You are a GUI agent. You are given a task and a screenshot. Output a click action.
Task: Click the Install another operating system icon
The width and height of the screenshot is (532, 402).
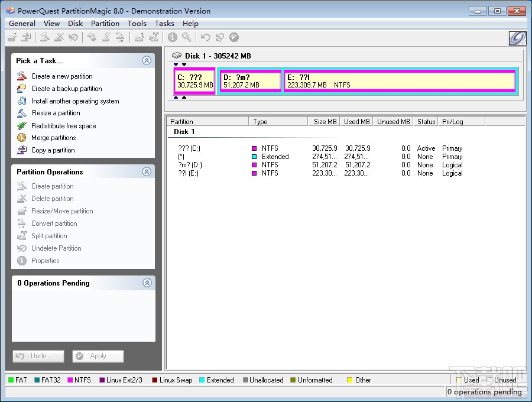click(x=22, y=101)
